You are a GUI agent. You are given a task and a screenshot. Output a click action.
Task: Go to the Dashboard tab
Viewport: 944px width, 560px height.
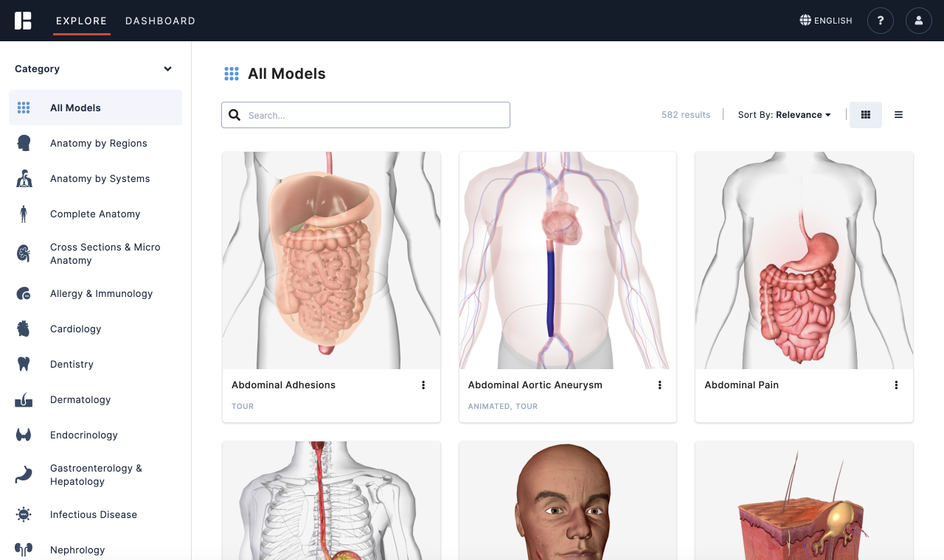pyautogui.click(x=160, y=21)
